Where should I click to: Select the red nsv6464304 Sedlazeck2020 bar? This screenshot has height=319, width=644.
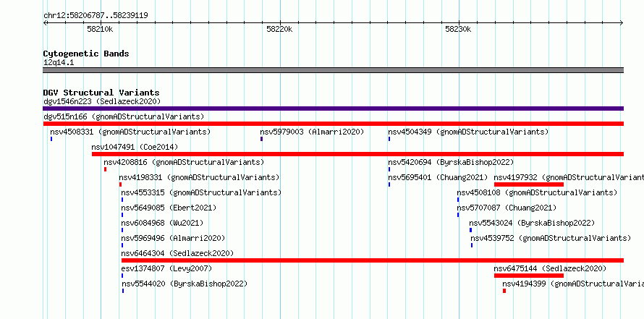click(x=373, y=260)
